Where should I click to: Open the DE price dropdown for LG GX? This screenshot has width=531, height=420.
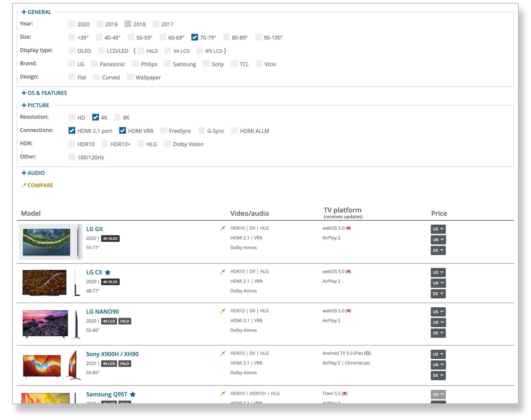pos(438,250)
